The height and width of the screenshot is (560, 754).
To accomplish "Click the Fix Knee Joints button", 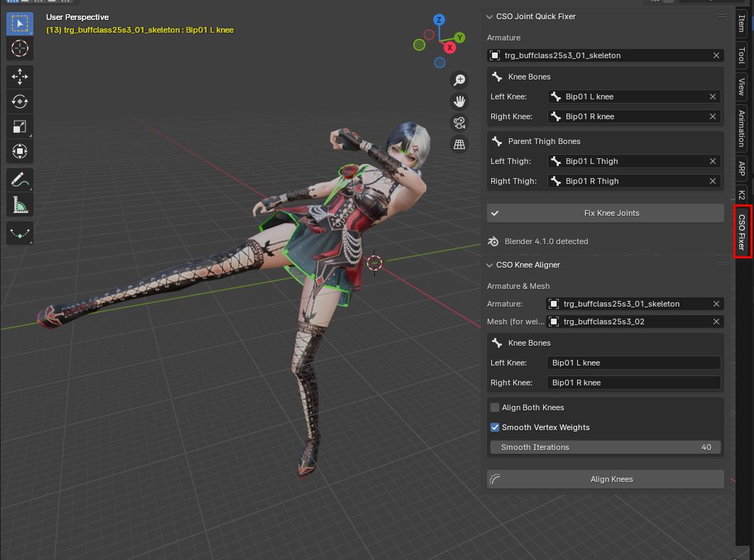I will click(x=606, y=214).
